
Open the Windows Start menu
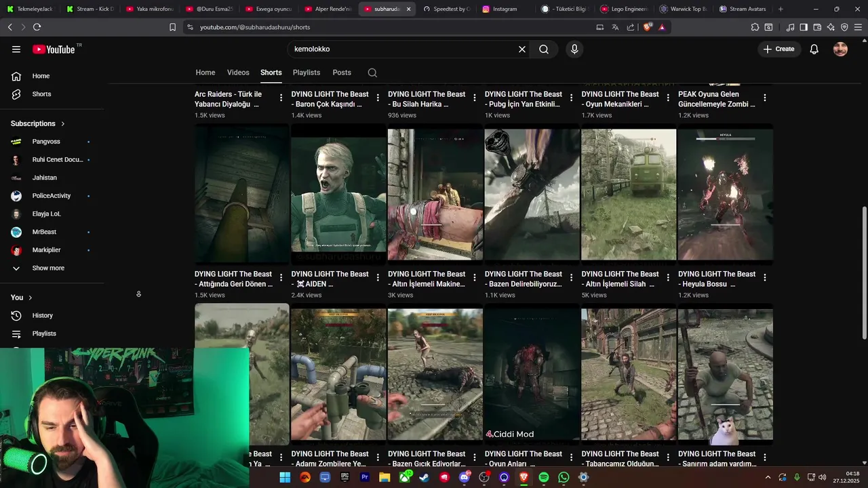pyautogui.click(x=285, y=478)
